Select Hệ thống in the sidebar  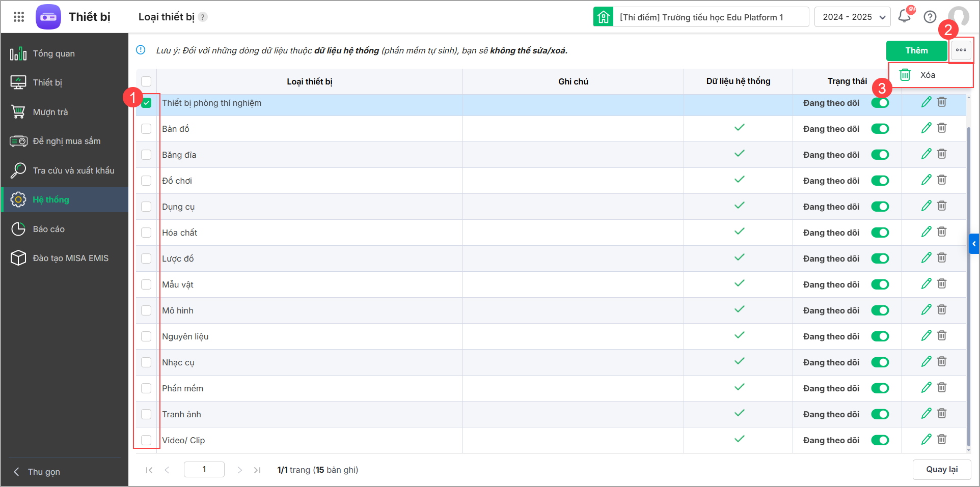[65, 199]
